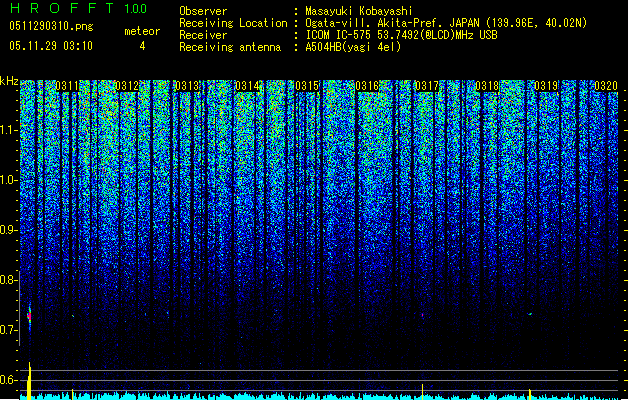Click the 0314 time marker
Screen dimensions: 629x400
coord(247,86)
